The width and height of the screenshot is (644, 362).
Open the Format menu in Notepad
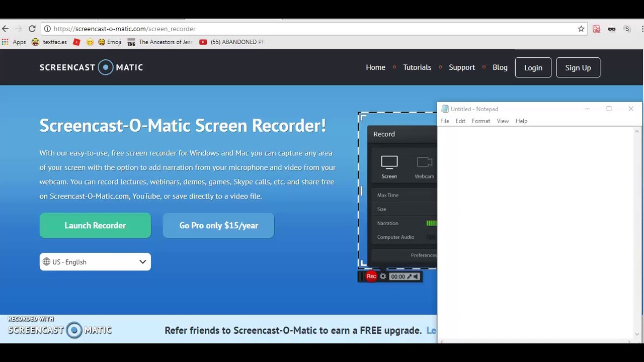pyautogui.click(x=481, y=121)
